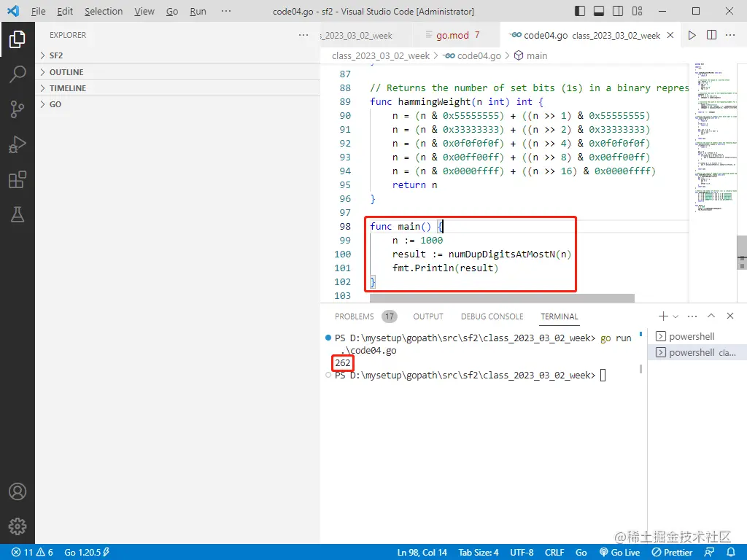This screenshot has width=747, height=560.
Task: Open the Extensions view
Action: (18, 179)
